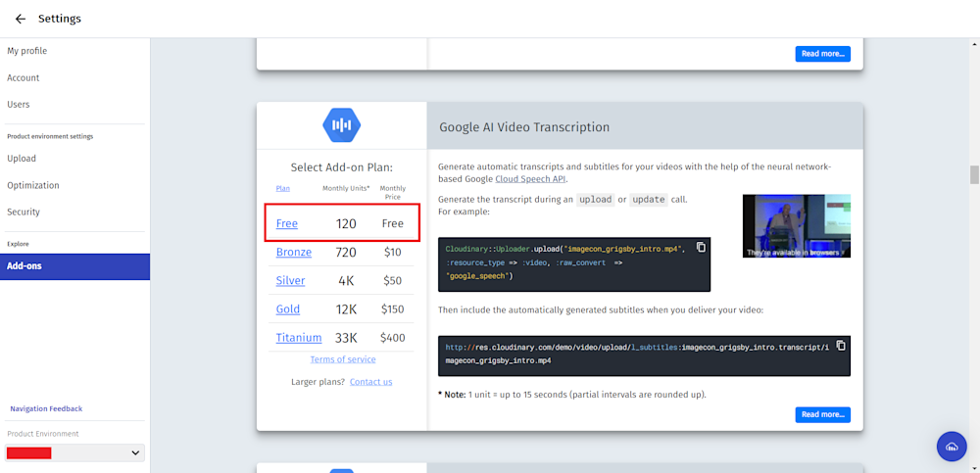The width and height of the screenshot is (980, 473).
Task: Click the page vertical scrollbar thumb
Action: [974, 174]
